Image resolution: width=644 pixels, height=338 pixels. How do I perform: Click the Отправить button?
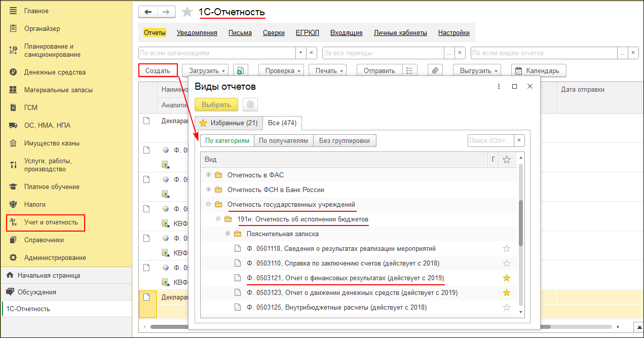380,70
